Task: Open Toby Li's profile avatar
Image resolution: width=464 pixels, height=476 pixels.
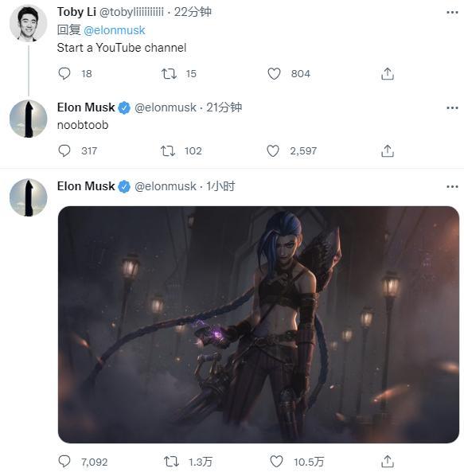Action: tap(28, 23)
